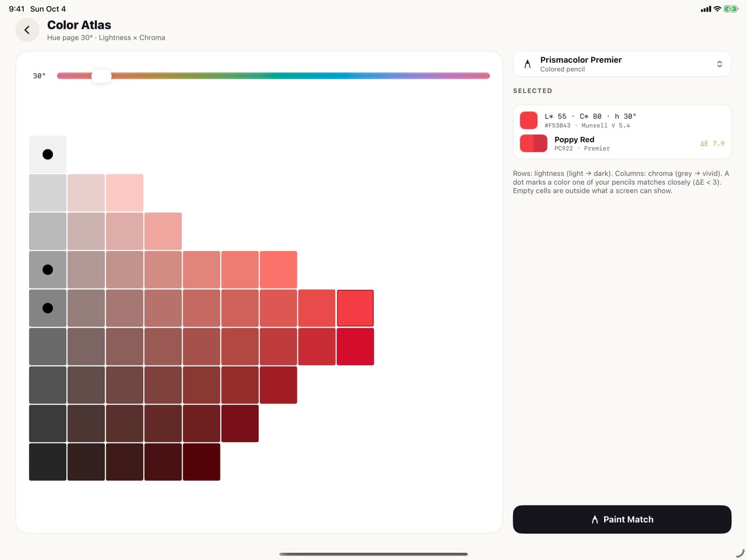Select the near-black grey swatch starting the bottom row
This screenshot has width=747, height=560.
[x=48, y=462]
